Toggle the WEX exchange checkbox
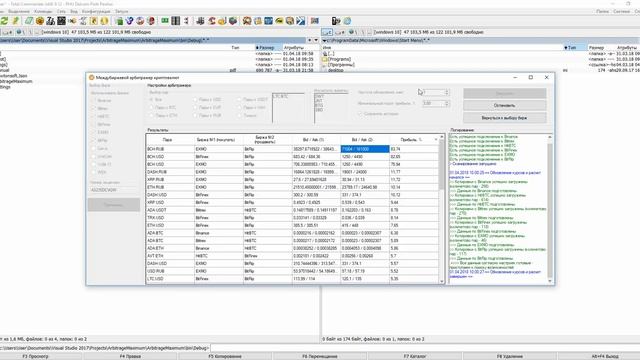This screenshot has width=640, height=360. 93,172
